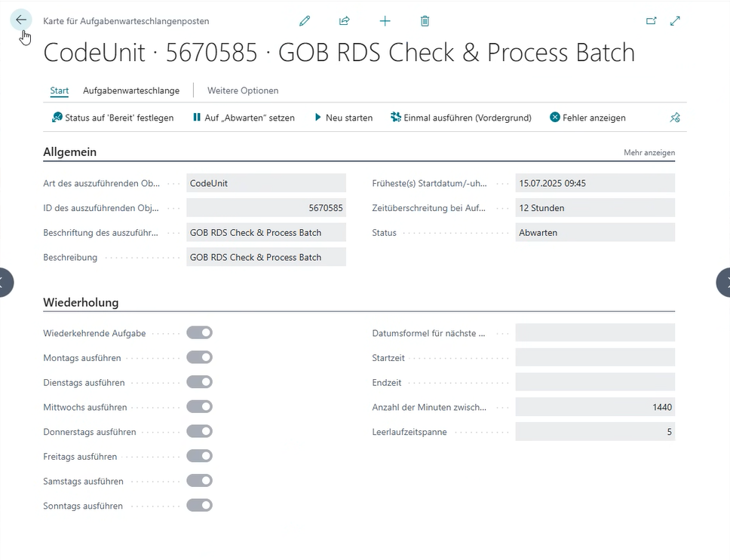Open card in new window icon
Viewport: 730px width, 560px height.
[x=652, y=21]
